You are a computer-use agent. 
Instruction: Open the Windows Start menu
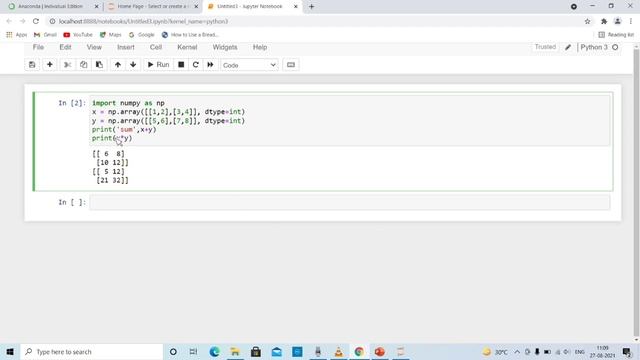pos(10,351)
